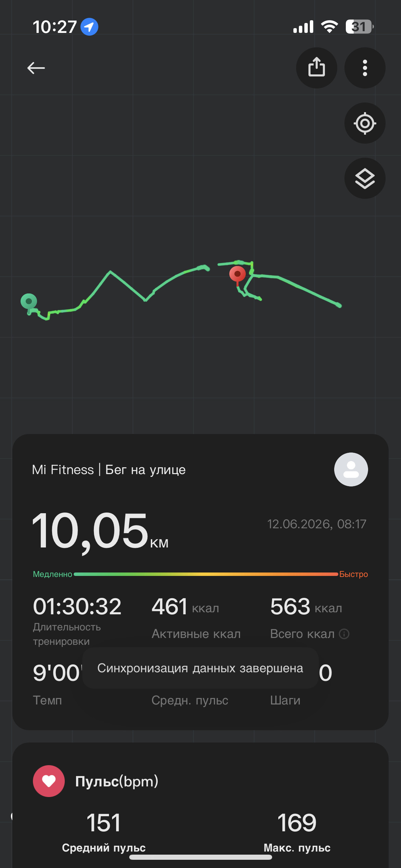Tap the Медленно–Быстро pace color bar

click(206, 574)
